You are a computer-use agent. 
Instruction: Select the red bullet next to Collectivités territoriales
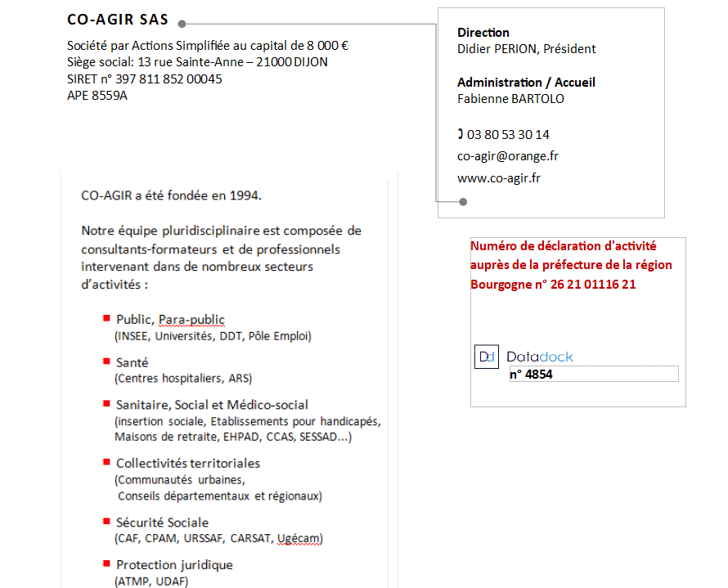click(106, 462)
